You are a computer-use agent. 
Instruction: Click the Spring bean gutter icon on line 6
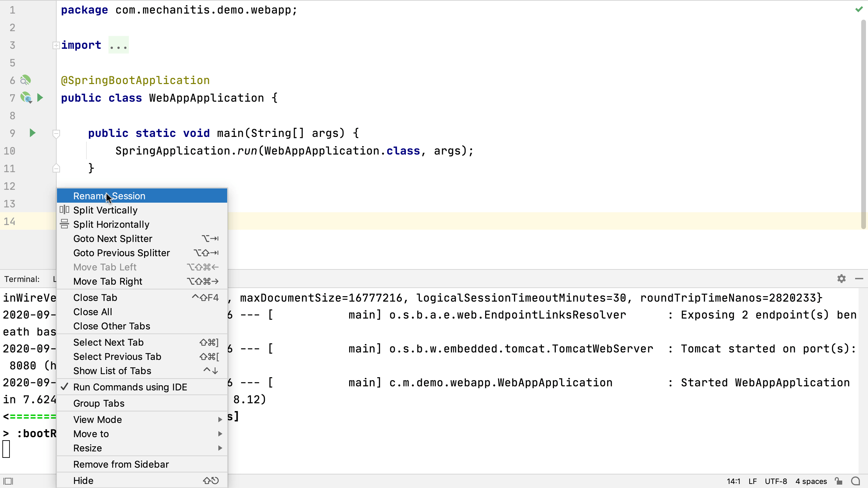(25, 80)
